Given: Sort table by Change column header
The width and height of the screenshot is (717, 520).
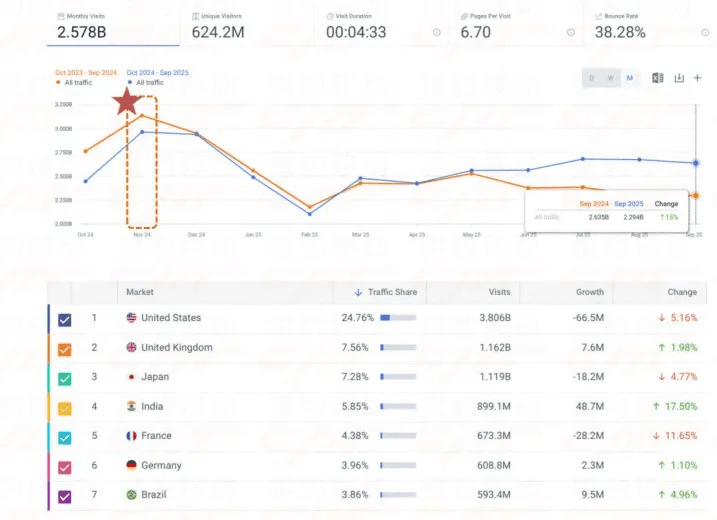Looking at the screenshot, I should click(x=682, y=292).
